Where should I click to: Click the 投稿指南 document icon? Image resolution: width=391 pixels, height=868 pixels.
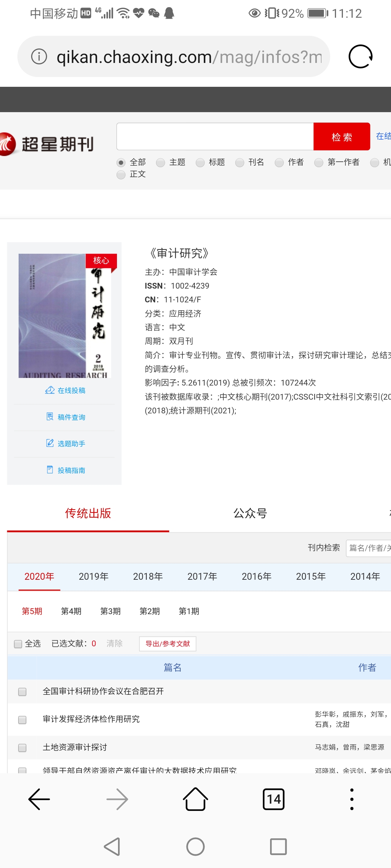pyautogui.click(x=50, y=470)
